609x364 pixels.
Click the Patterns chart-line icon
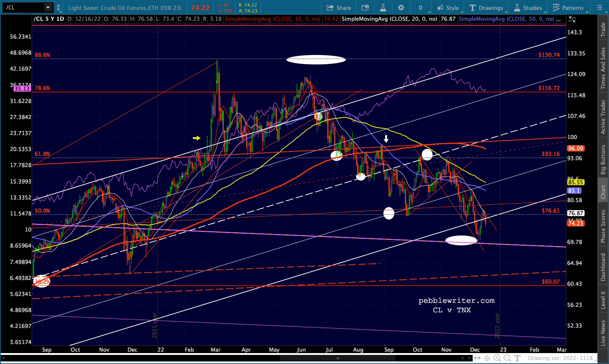click(x=556, y=8)
